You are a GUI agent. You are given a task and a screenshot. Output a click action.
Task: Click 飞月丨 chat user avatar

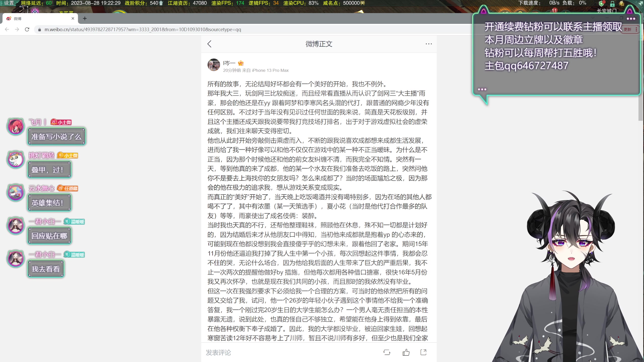point(16,126)
